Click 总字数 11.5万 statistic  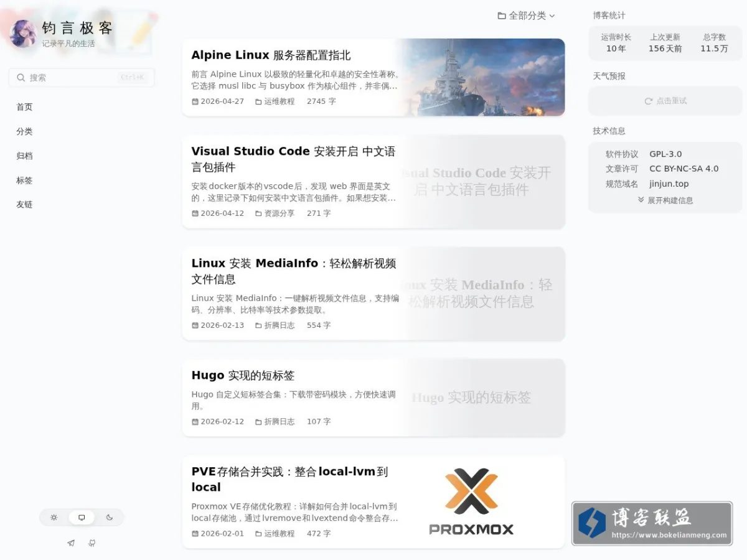pyautogui.click(x=714, y=43)
